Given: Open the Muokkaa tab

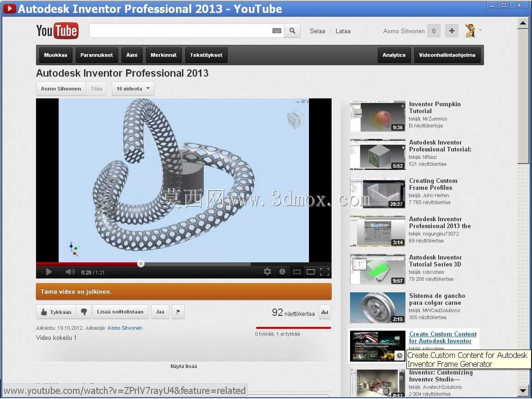Looking at the screenshot, I should click(x=55, y=55).
